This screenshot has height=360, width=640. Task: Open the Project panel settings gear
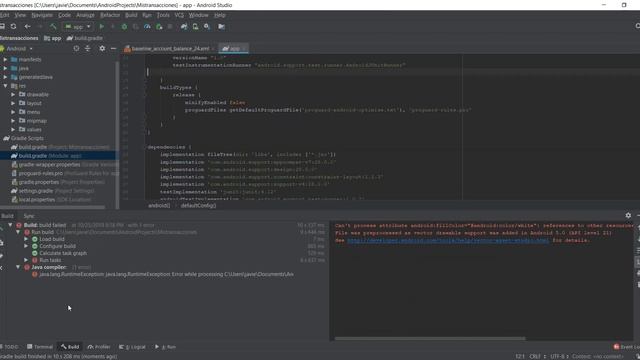[102, 49]
